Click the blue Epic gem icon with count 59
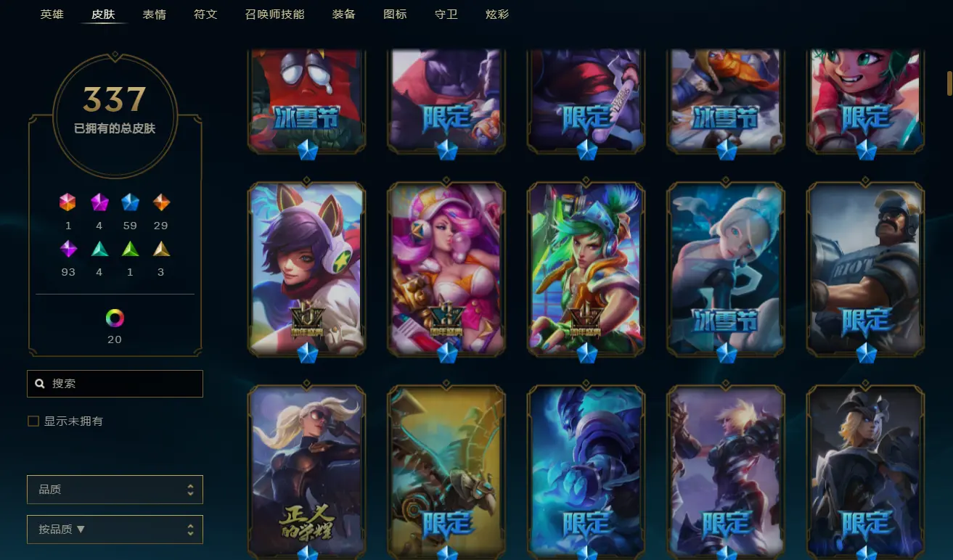 pos(130,202)
